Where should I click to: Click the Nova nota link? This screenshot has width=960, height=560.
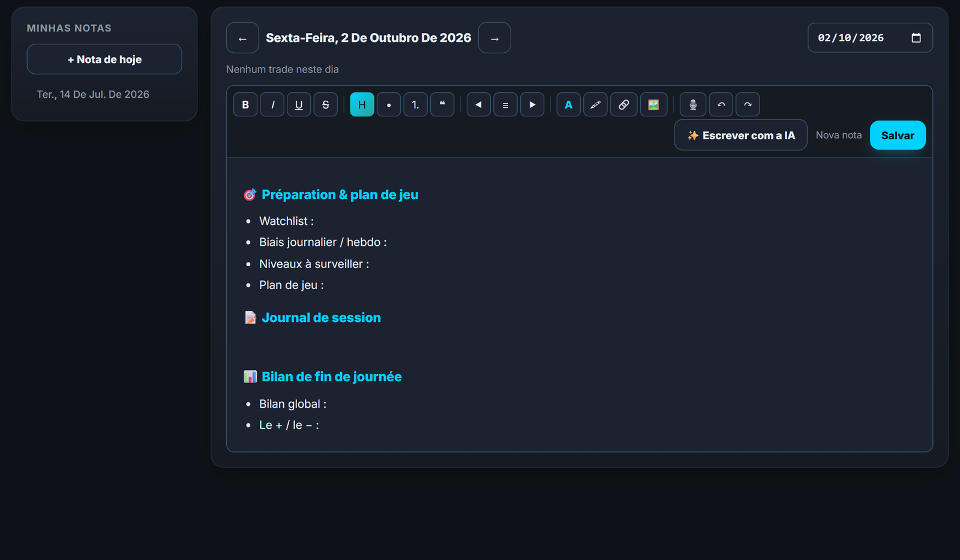[x=839, y=135]
